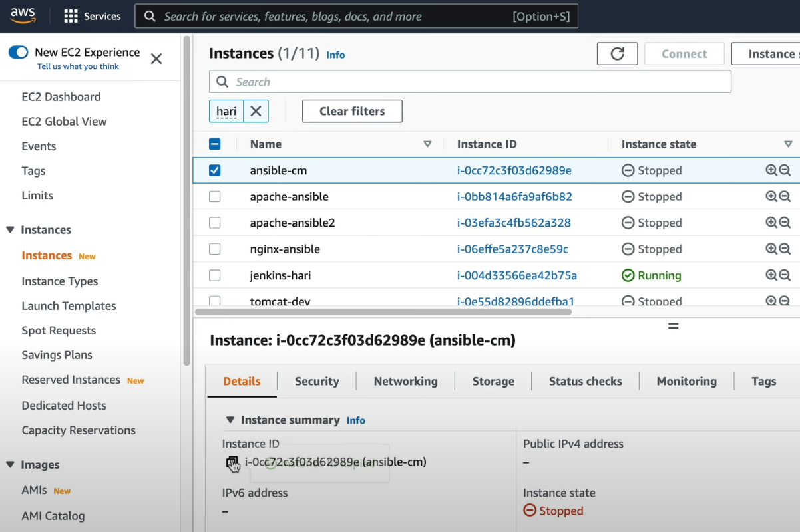Open instance i-0bb814a6fa9af6b82 link
800x532 pixels.
(514, 196)
